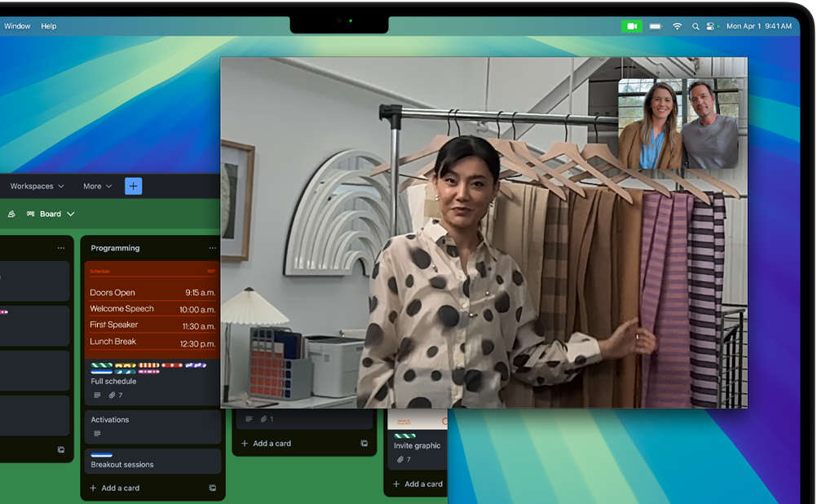
Task: Click Add a card below Invite graphic
Action: tap(417, 484)
